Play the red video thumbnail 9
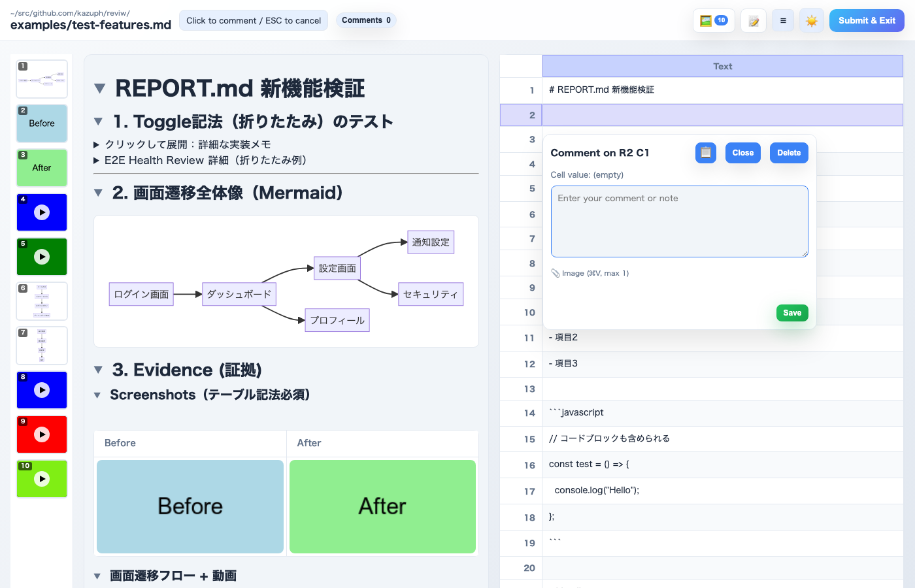The image size is (915, 588). coord(41,434)
